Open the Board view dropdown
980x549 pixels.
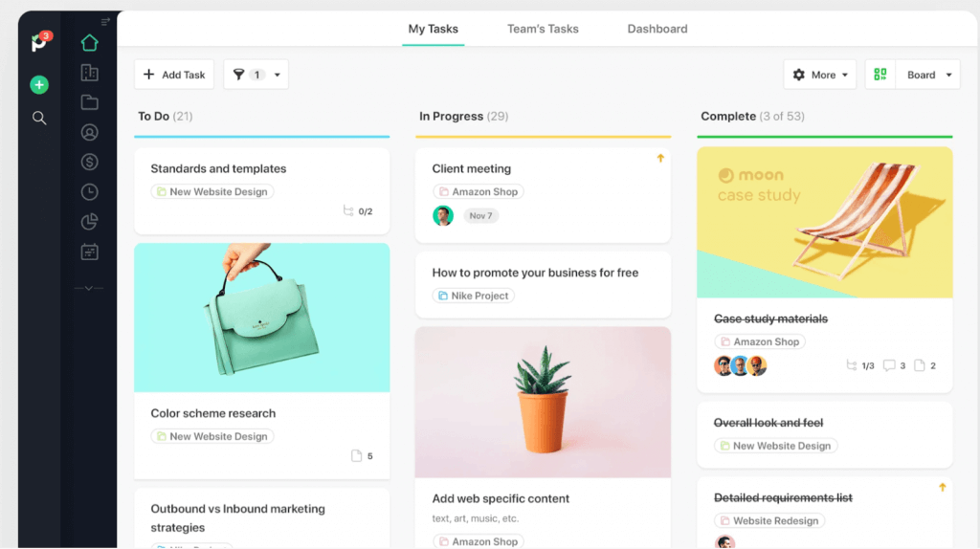(x=928, y=75)
